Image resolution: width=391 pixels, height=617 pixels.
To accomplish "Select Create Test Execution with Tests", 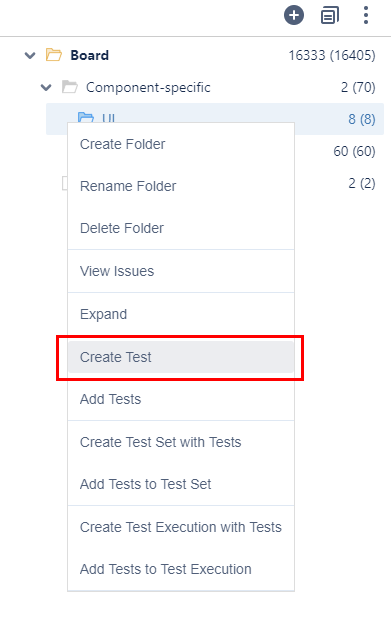I will (181, 527).
